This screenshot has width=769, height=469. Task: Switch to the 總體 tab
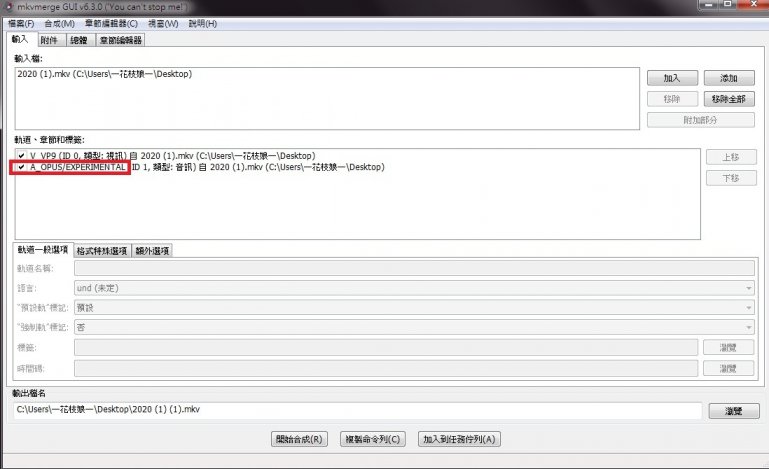(x=79, y=41)
